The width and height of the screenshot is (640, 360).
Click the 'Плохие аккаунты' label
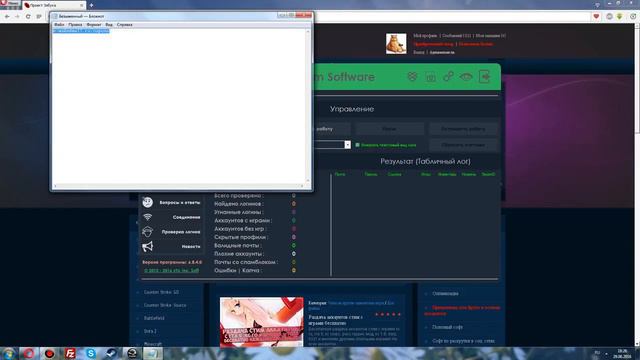(x=239, y=254)
